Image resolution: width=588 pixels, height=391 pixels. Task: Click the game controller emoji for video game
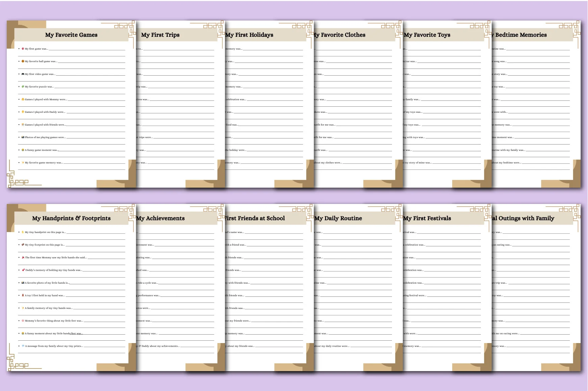coord(23,74)
